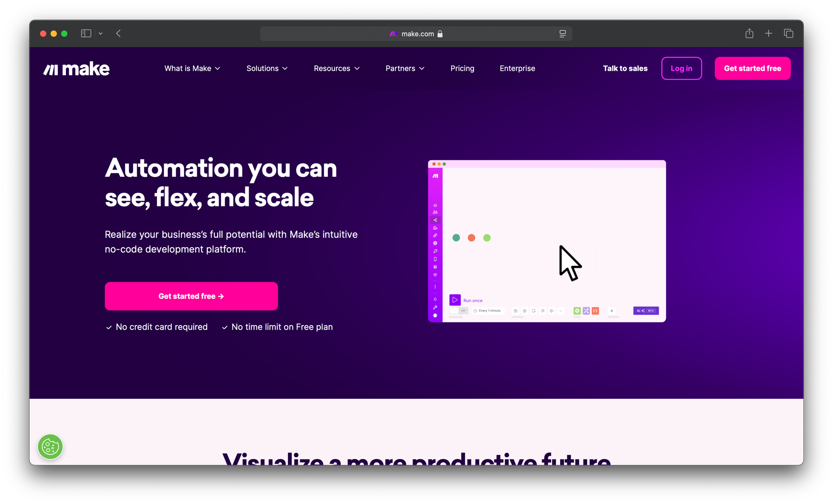The height and width of the screenshot is (504, 833).
Task: Toggle the scheduling OFF switch
Action: click(x=459, y=311)
